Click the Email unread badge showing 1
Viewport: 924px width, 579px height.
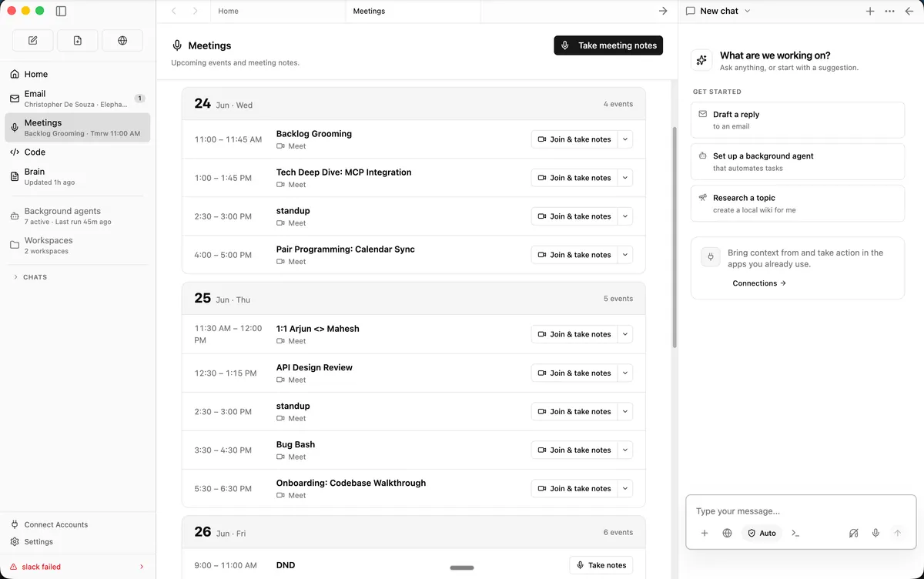139,99
